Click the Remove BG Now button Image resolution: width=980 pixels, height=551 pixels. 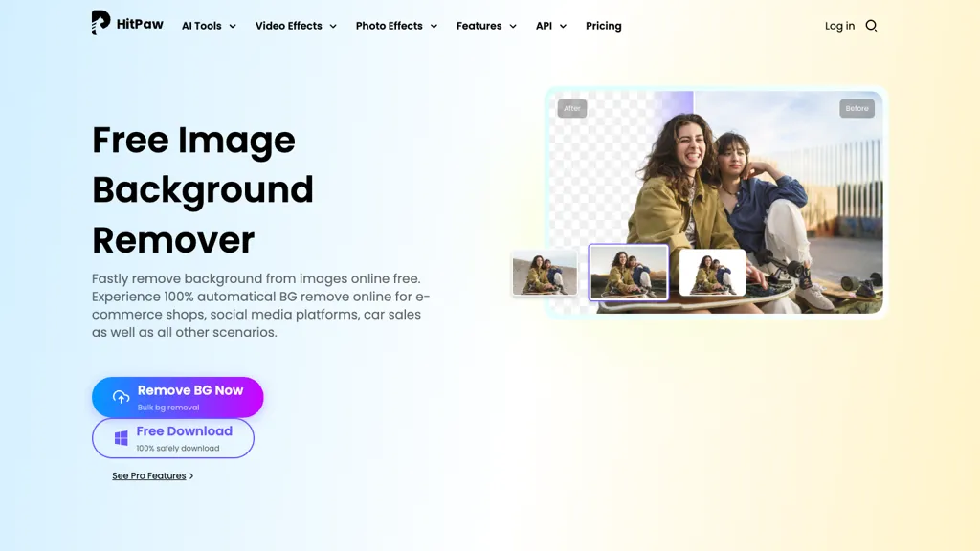point(177,397)
